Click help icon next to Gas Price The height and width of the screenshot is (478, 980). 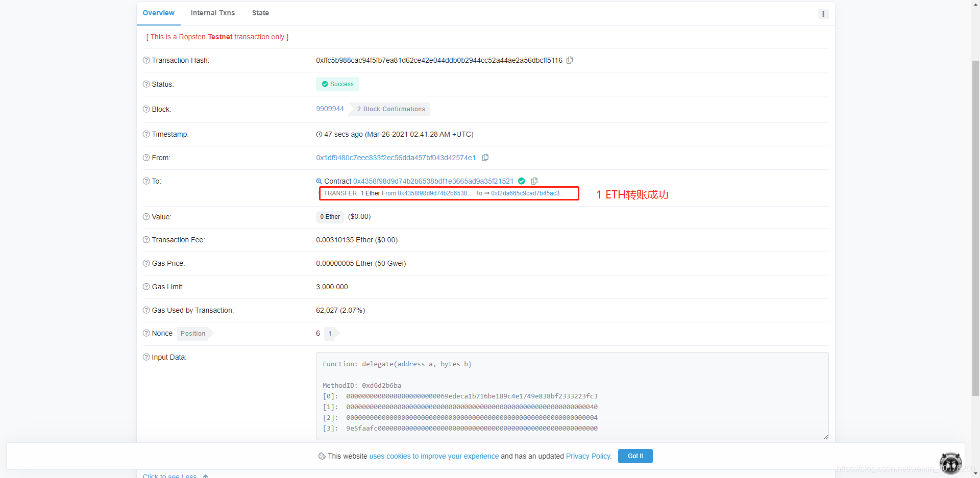click(146, 263)
